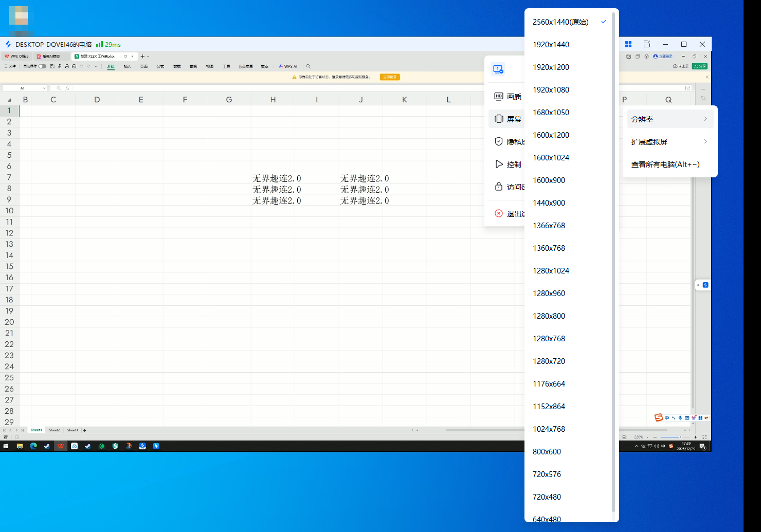Viewport: 761px width, 532px height.
Task: Open the A1 name box dropdown
Action: (x=44, y=88)
